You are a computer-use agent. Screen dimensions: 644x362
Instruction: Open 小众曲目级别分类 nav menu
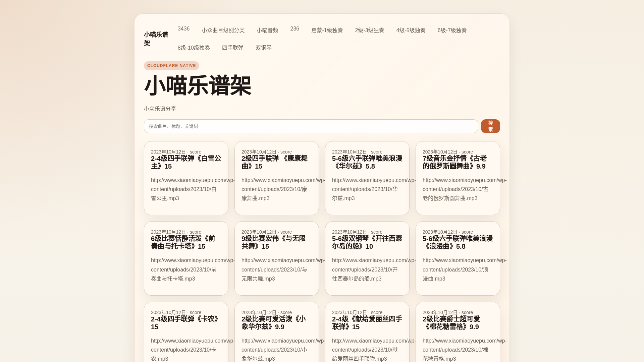pos(223,31)
